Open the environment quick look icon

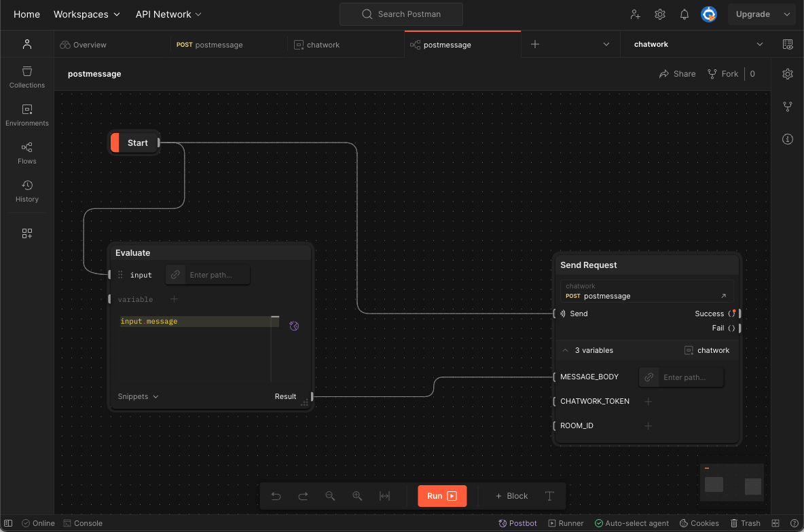788,45
